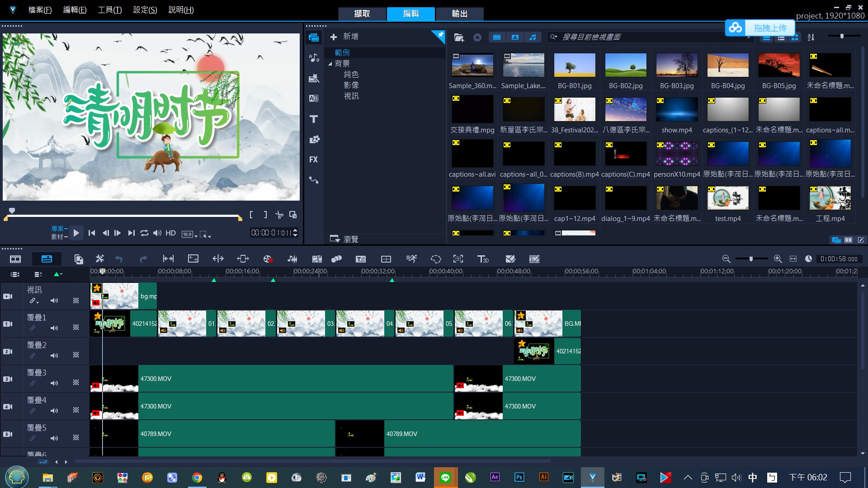Screen dimensions: 868x488
Task: Toggle HD preview mode
Action: [x=170, y=233]
